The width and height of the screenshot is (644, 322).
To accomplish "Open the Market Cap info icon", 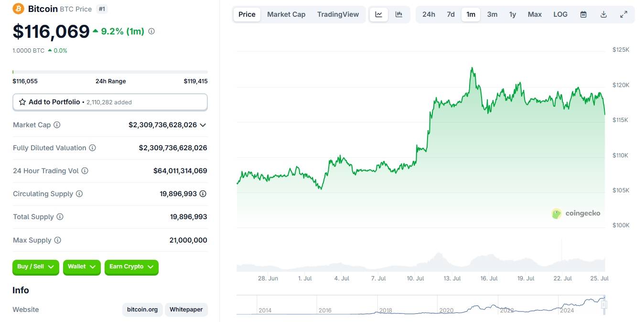I will [x=57, y=125].
